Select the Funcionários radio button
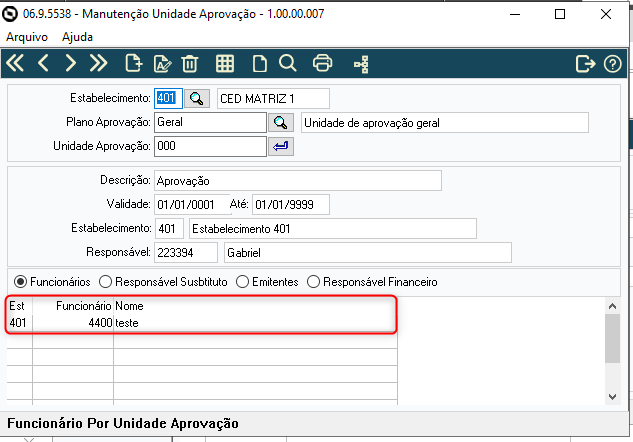Viewport: 633px width, 442px height. tap(20, 282)
